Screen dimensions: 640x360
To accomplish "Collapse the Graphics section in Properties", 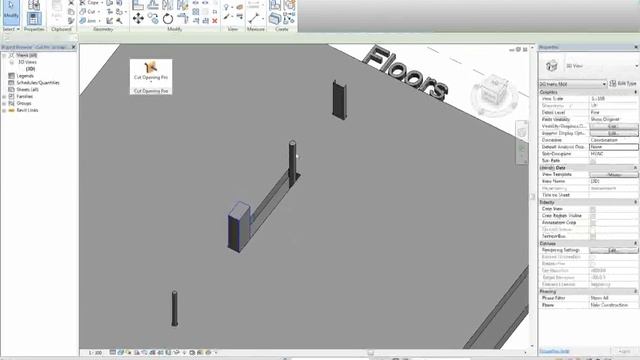I will click(x=635, y=93).
